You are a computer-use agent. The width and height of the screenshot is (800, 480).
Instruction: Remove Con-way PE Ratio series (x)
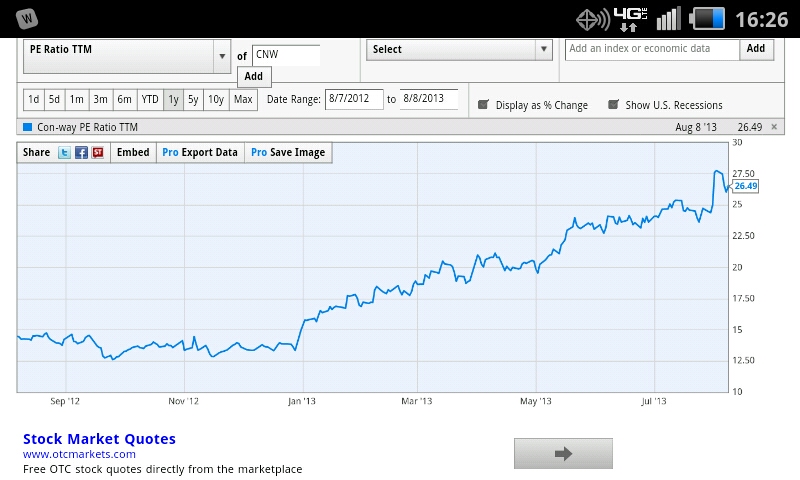(x=774, y=127)
